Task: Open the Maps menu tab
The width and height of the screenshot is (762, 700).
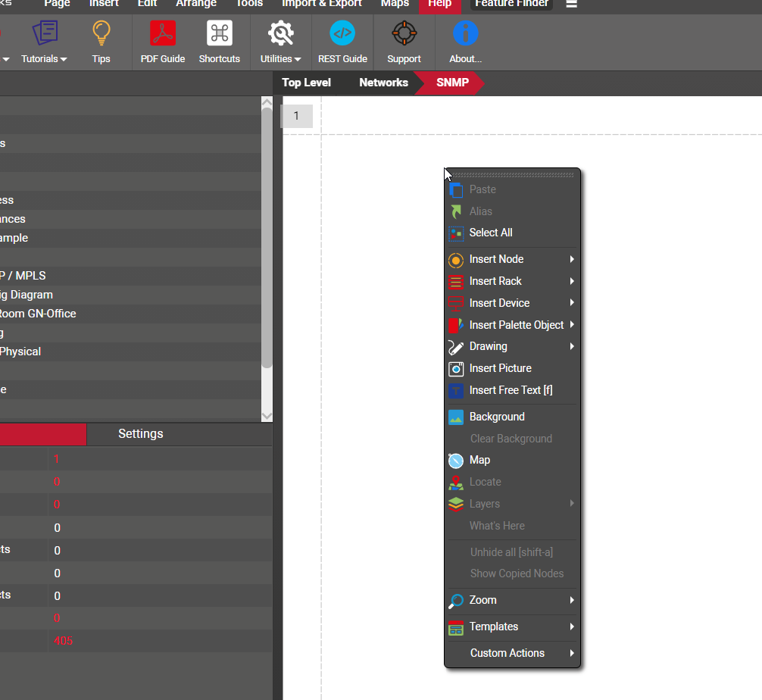Action: pyautogui.click(x=395, y=4)
